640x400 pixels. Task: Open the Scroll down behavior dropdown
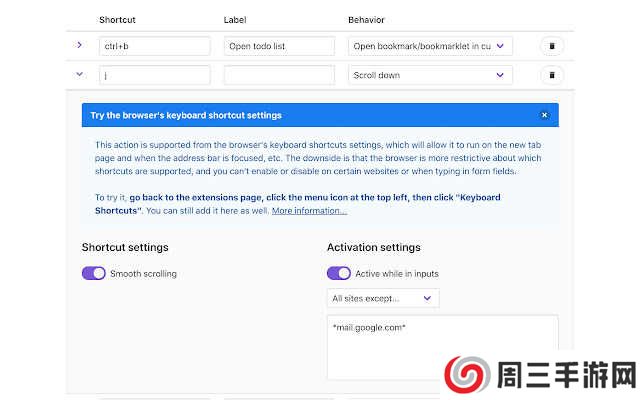430,75
